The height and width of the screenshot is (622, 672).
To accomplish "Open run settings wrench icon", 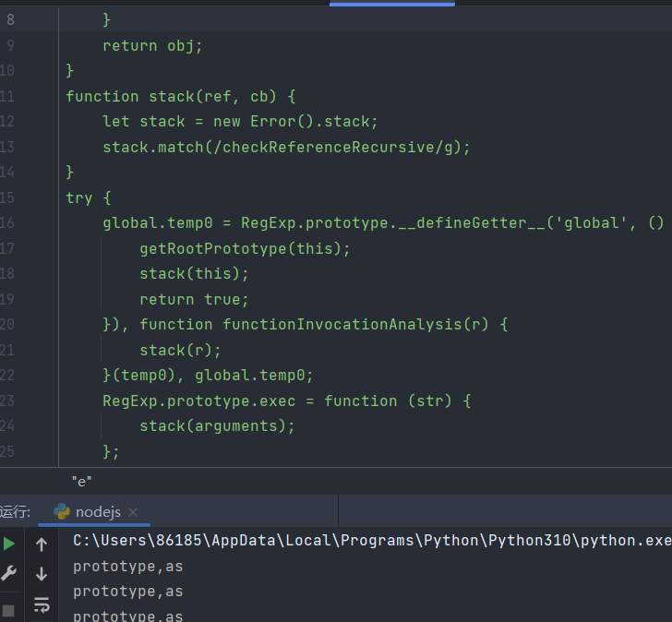I will 8,573.
